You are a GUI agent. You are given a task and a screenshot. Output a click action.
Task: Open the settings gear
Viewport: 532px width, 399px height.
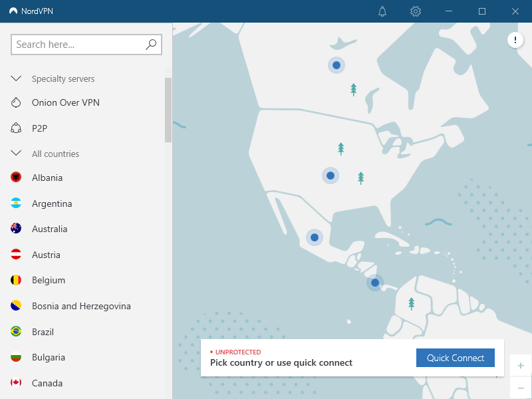416,11
